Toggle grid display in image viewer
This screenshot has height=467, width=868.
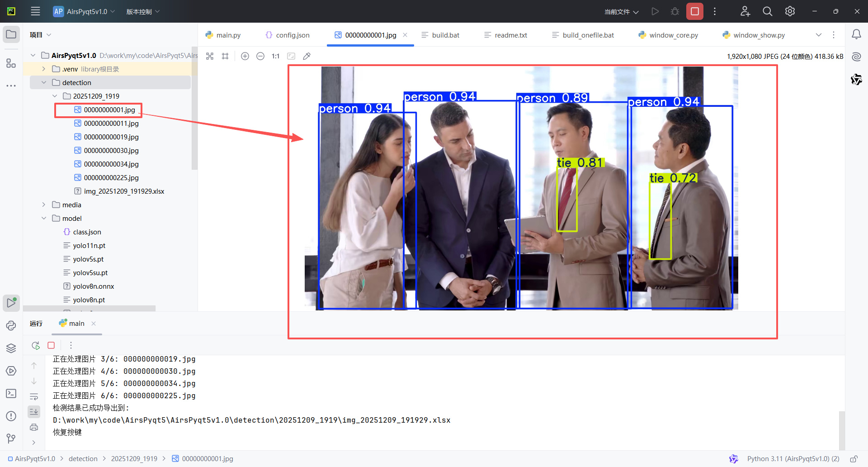[225, 56]
